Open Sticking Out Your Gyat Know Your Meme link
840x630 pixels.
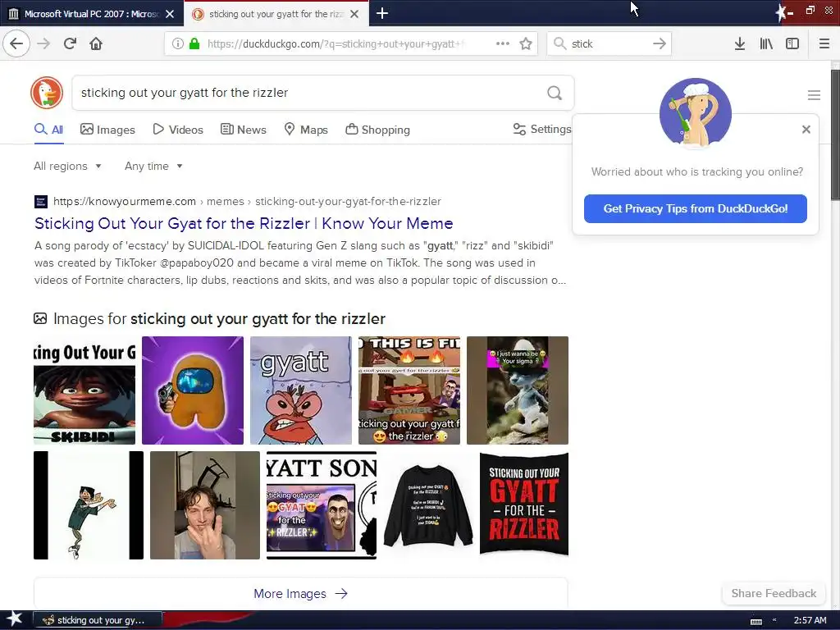[x=244, y=223]
